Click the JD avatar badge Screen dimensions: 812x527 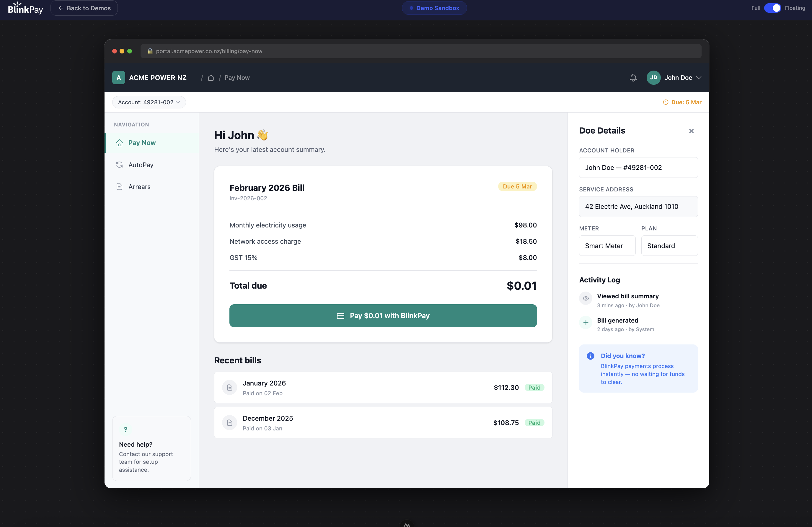coord(653,77)
